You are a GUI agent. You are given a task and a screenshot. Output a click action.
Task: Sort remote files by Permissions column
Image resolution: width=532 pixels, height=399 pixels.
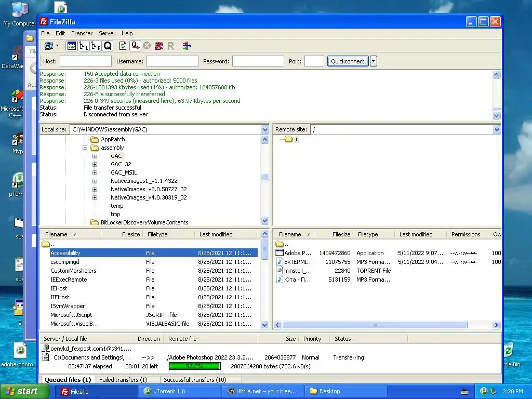[x=465, y=234]
